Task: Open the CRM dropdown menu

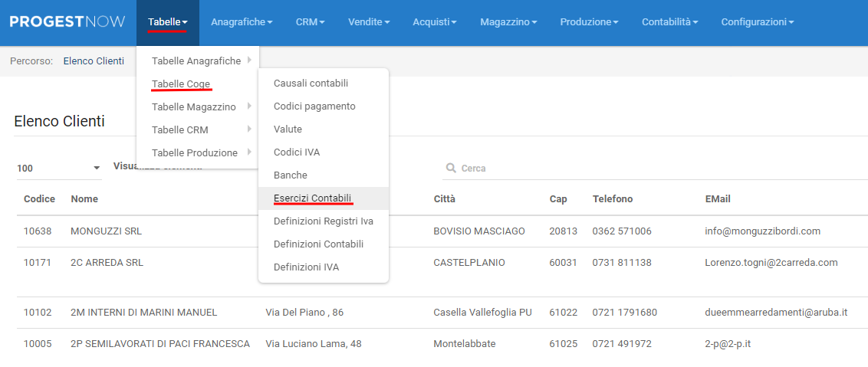Action: (x=310, y=22)
